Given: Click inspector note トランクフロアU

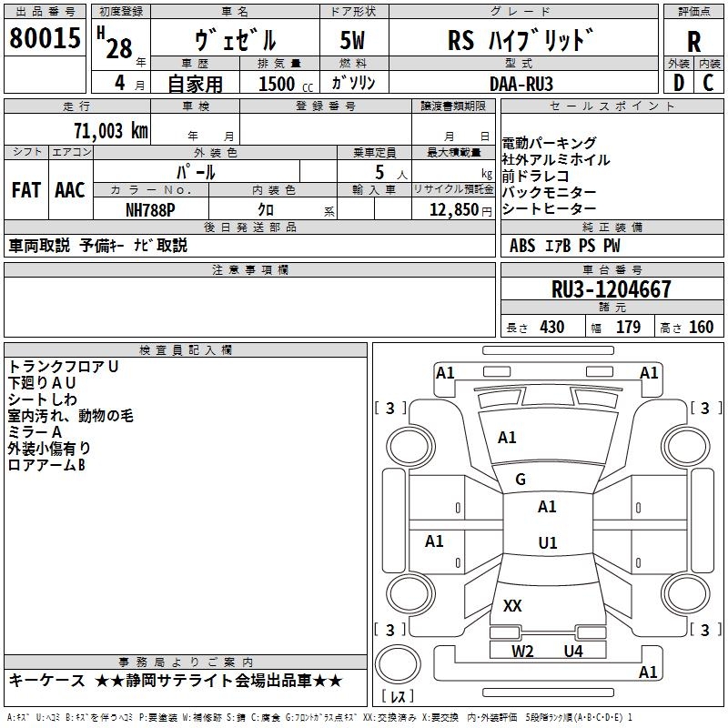Looking at the screenshot, I should [x=63, y=367].
